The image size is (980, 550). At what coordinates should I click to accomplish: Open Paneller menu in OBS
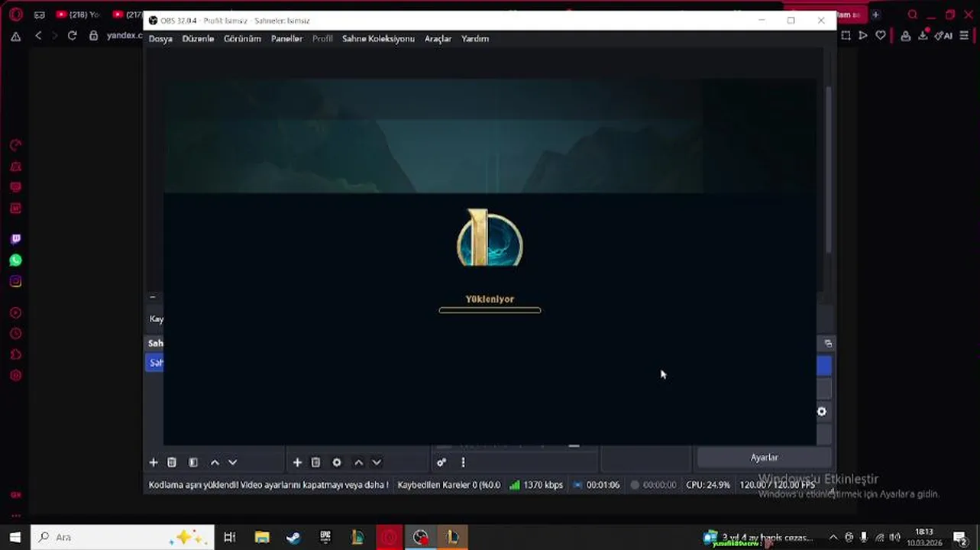coord(286,39)
